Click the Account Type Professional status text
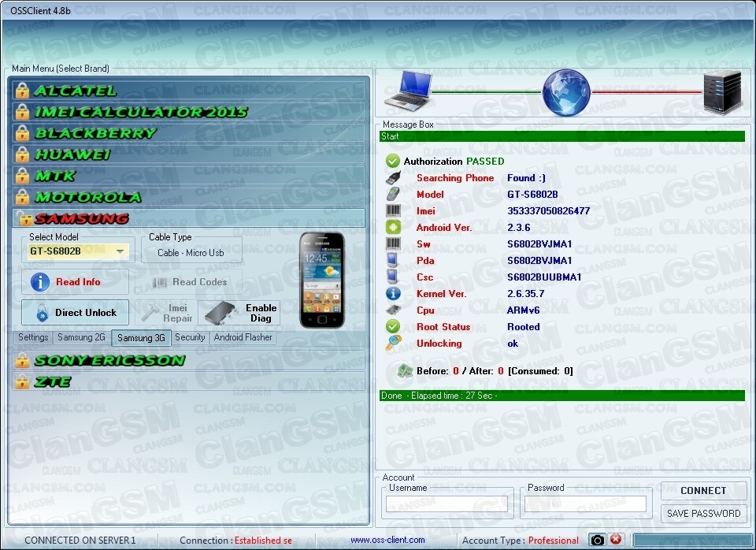The image size is (756, 550). (x=521, y=541)
